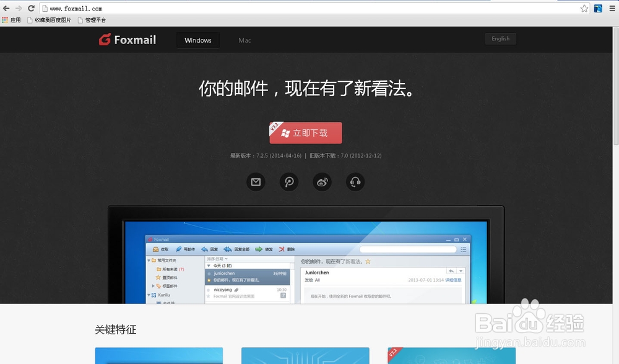Open the 收藏到百度图片 bookmark
This screenshot has height=364, width=619.
pos(50,20)
